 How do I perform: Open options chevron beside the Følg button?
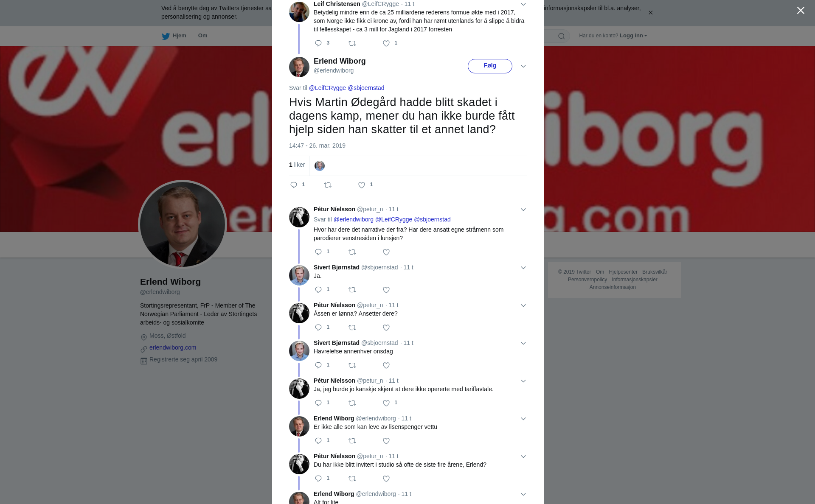pos(523,66)
